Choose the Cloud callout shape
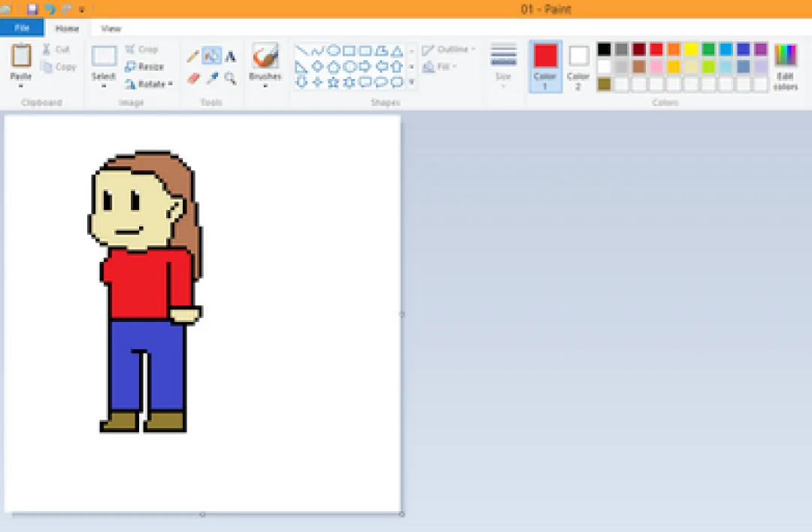The image size is (812, 532). pyautogui.click(x=397, y=82)
